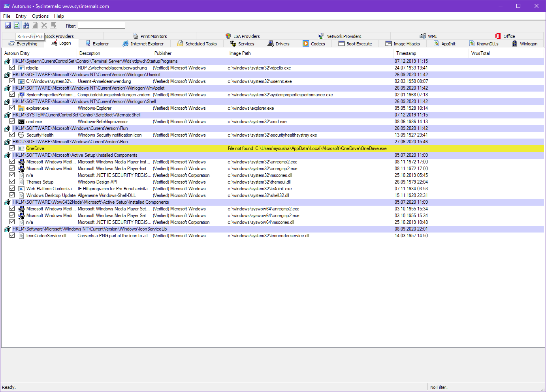
Task: Click the 'File not found' OneDrive.exe path
Action: (x=307, y=148)
